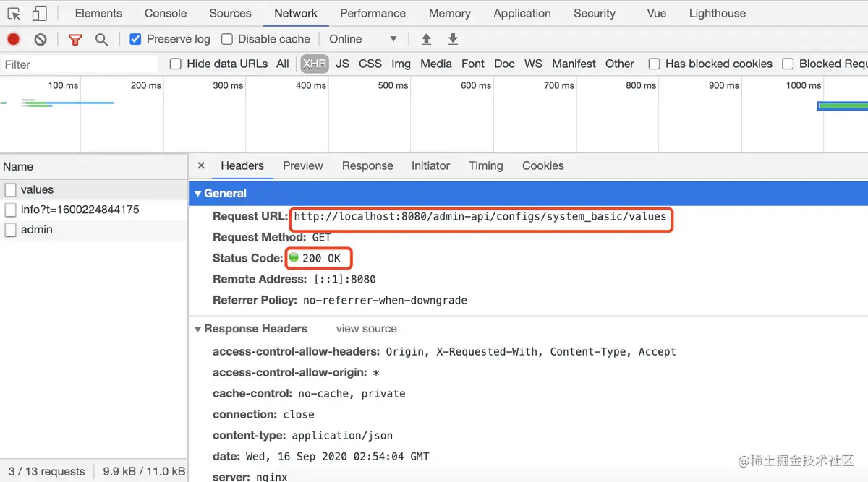The height and width of the screenshot is (482, 868).
Task: Filter requests by All types
Action: (x=283, y=64)
